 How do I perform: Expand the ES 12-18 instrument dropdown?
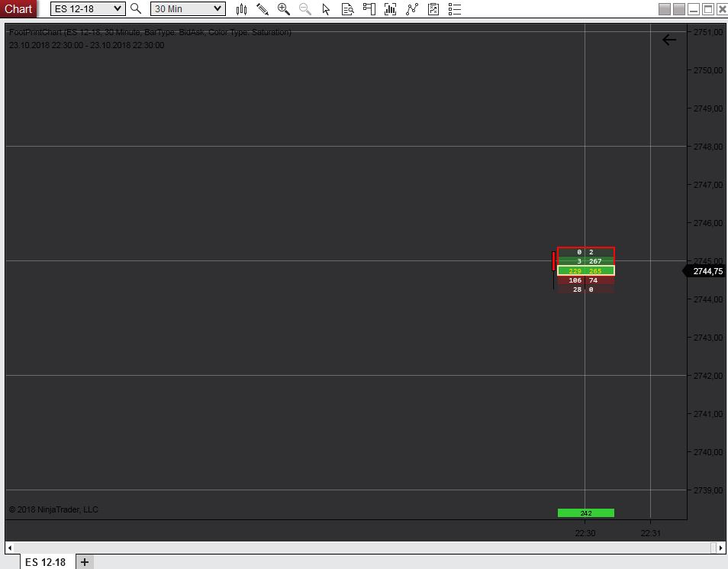point(117,9)
